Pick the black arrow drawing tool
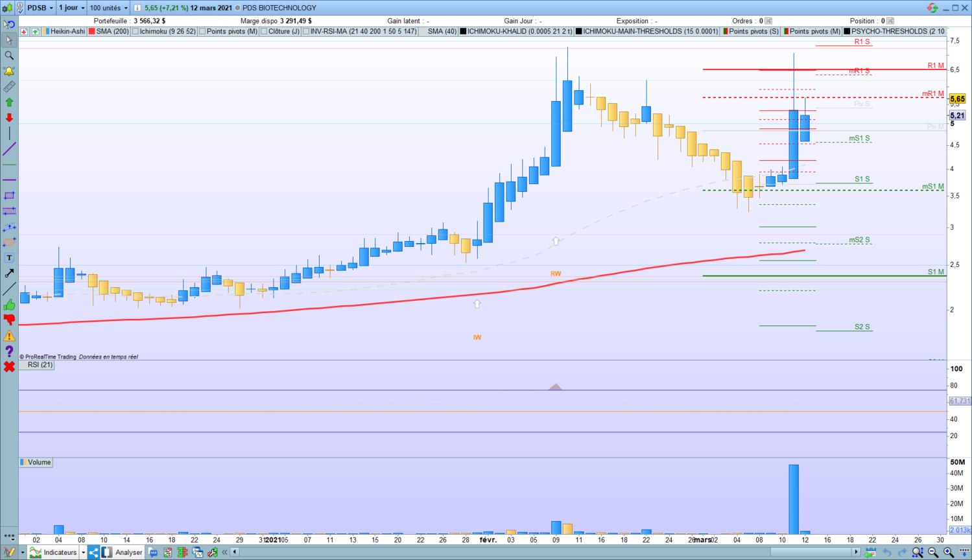 tap(9, 273)
